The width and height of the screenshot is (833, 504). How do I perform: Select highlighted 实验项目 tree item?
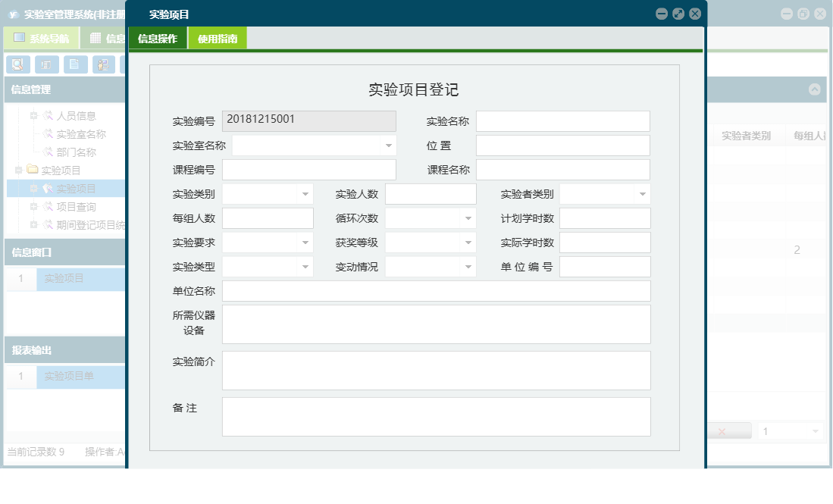76,189
